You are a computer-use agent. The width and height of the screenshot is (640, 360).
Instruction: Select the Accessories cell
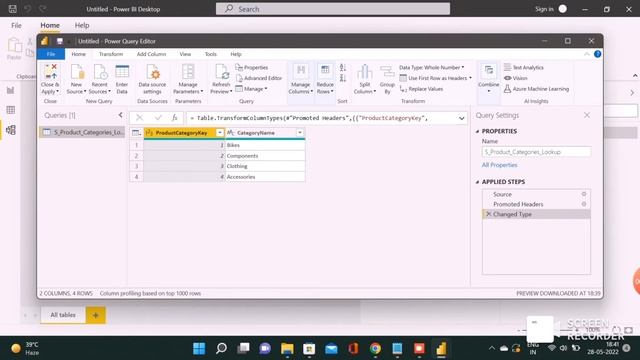coord(265,177)
